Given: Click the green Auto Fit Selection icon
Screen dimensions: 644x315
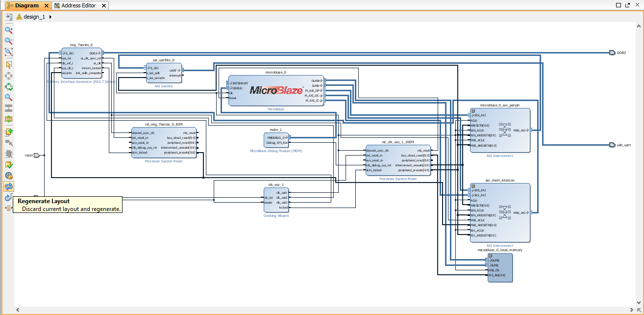Looking at the screenshot, I should click(x=8, y=86).
